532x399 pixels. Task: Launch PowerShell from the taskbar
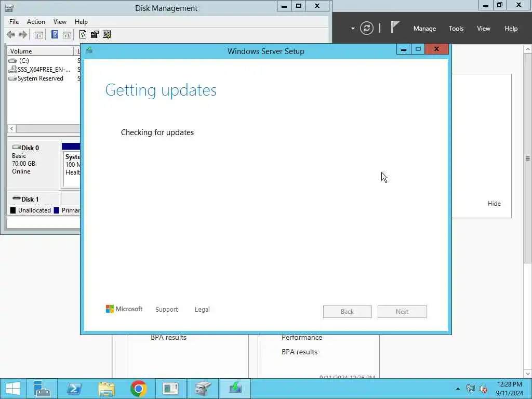pos(74,389)
